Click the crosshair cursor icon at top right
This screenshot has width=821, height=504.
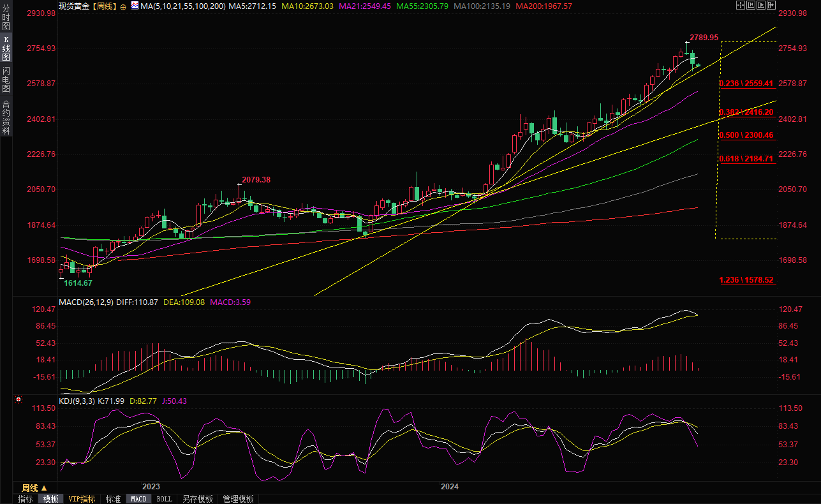point(741,5)
